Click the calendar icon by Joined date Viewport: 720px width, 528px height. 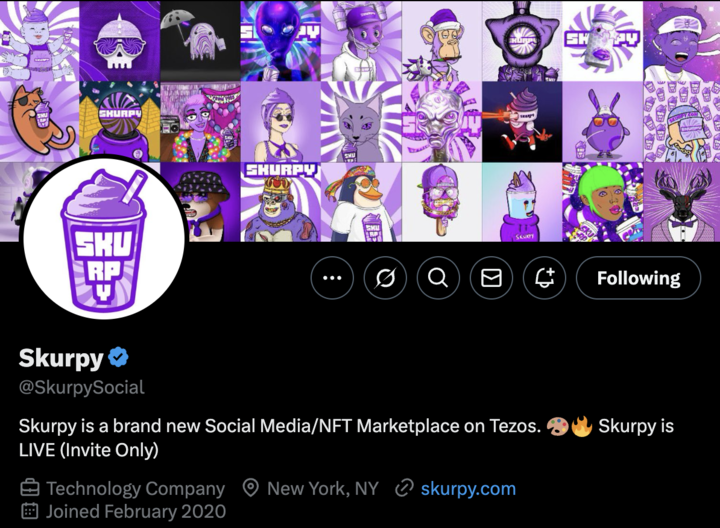coord(30,511)
